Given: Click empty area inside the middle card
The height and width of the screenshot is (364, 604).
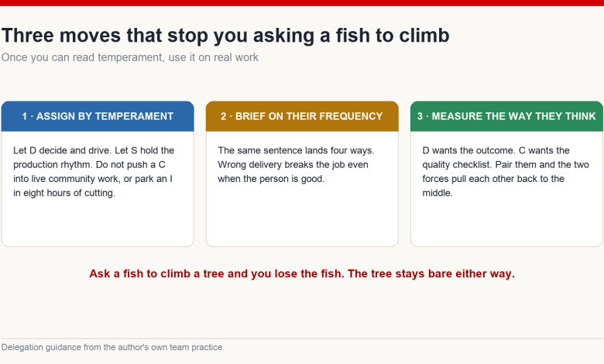Looking at the screenshot, I should (302, 218).
